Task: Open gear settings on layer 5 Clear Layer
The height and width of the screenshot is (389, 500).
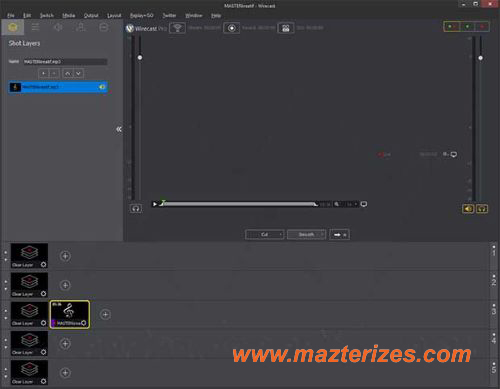Action: point(43,381)
